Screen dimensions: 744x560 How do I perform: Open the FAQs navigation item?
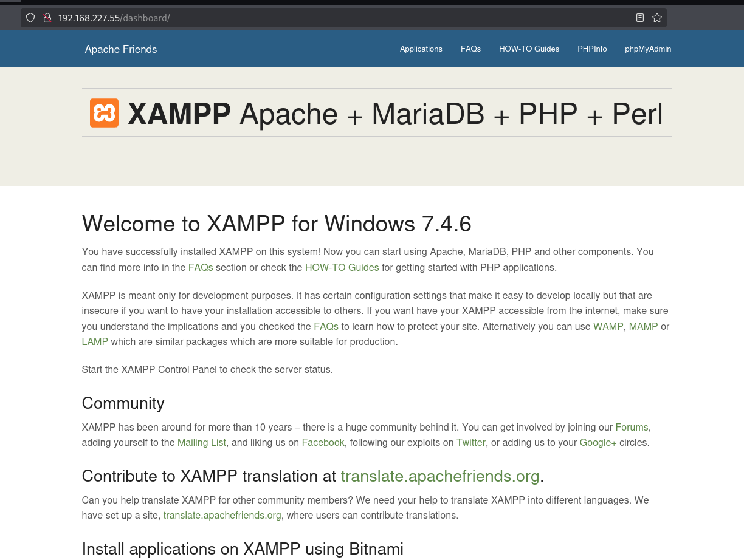pos(470,49)
